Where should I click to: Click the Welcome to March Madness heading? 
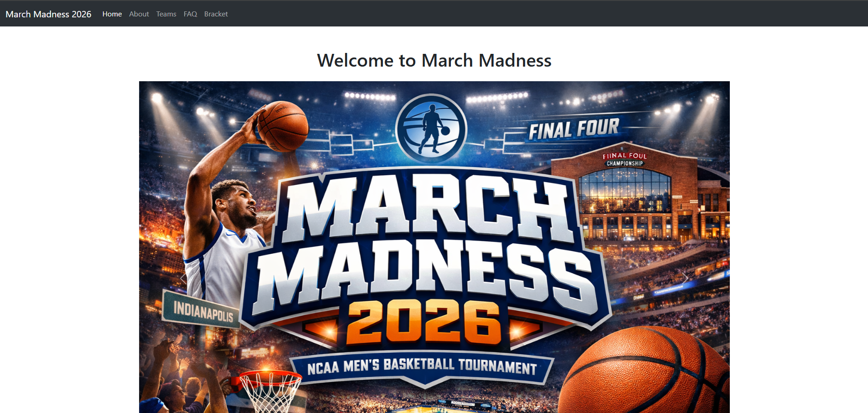pos(434,60)
